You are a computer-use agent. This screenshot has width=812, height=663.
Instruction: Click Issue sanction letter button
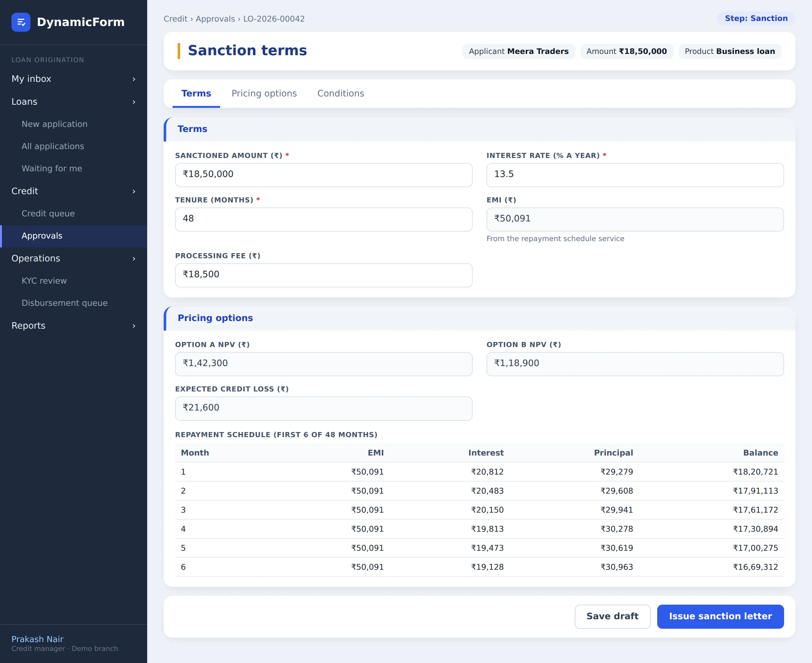[x=720, y=616]
